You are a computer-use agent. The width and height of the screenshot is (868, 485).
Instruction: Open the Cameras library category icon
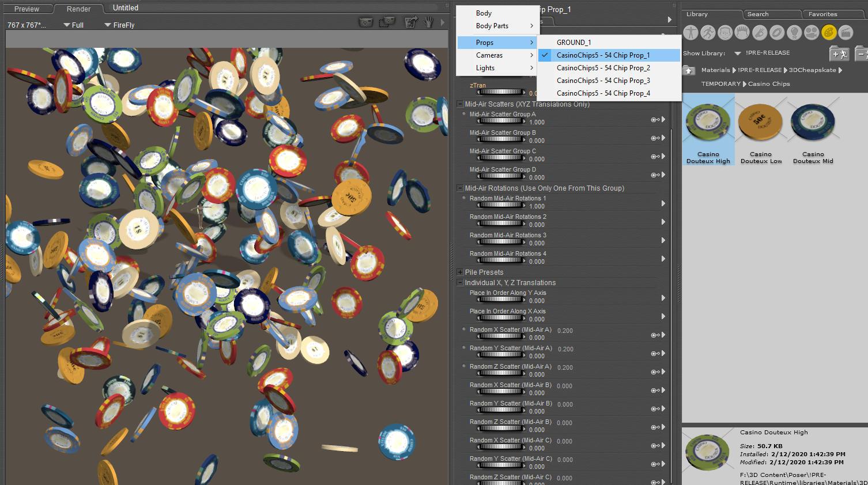[x=812, y=33]
